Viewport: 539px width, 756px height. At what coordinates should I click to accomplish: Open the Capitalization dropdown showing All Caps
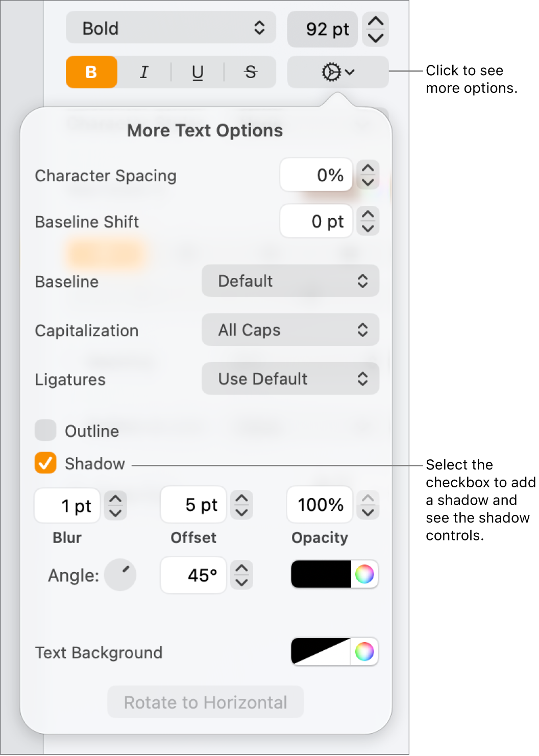pyautogui.click(x=290, y=330)
